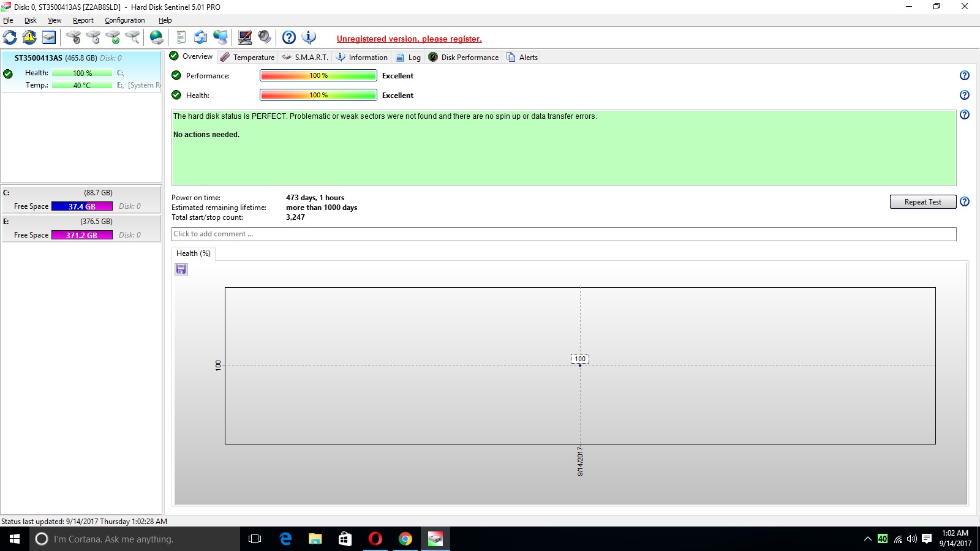Viewport: 980px width, 551px height.
Task: Click the framed hard disk toolbar icon
Action: click(49, 37)
